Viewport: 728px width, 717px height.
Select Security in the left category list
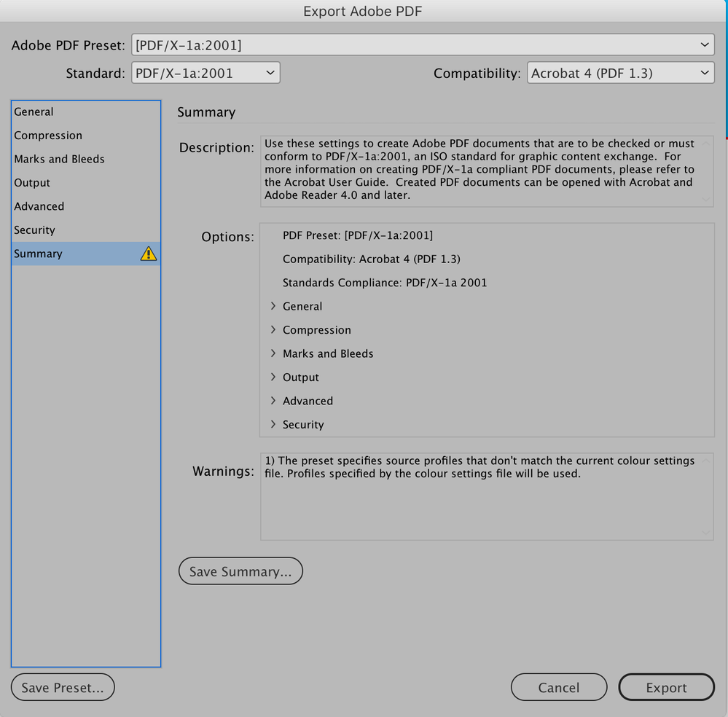(x=86, y=230)
